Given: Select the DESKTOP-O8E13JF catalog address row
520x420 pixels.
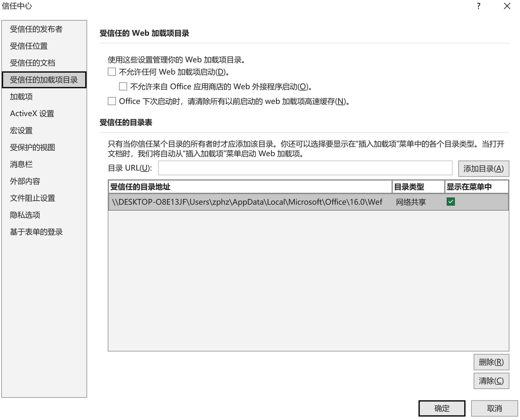Looking at the screenshot, I should point(247,202).
